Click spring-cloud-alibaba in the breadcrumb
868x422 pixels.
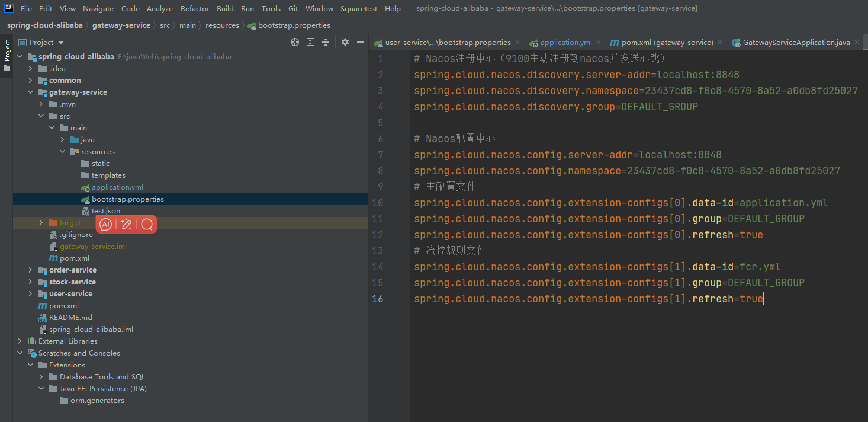tap(44, 25)
